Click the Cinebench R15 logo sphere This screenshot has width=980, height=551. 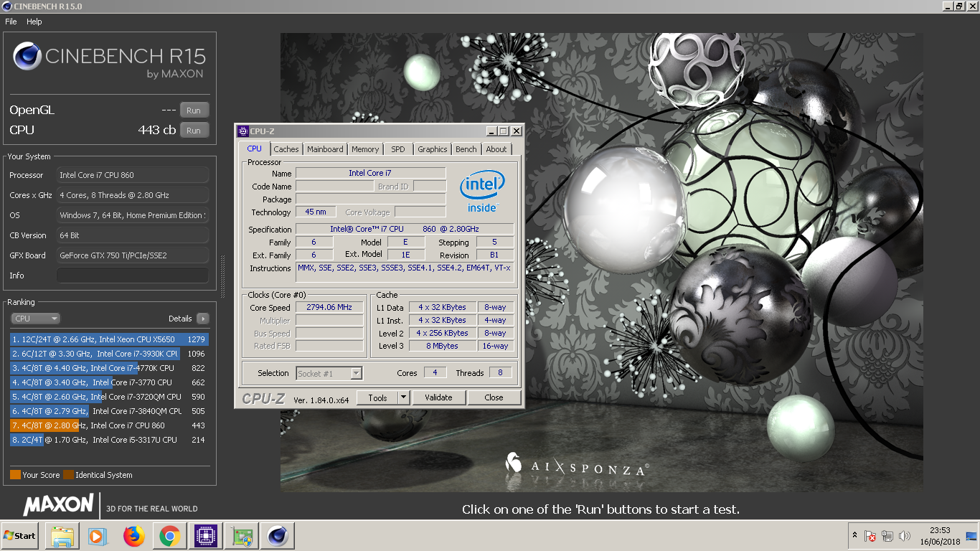coord(27,56)
